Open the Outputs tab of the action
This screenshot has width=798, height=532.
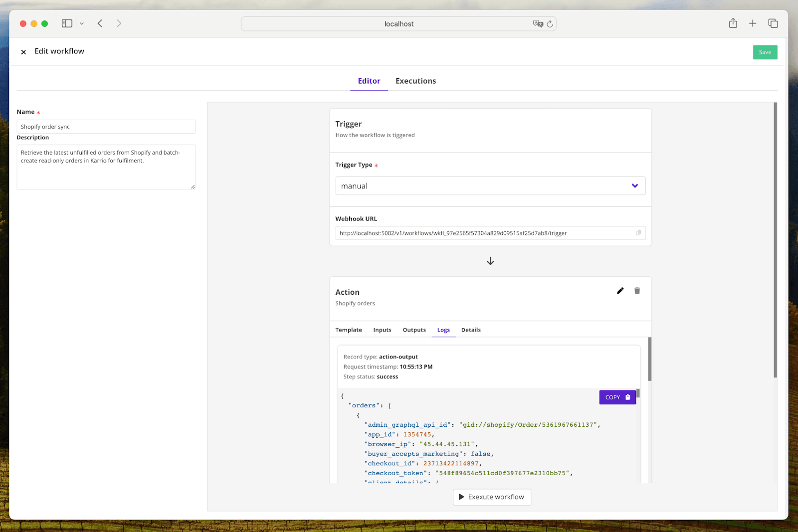(x=414, y=330)
